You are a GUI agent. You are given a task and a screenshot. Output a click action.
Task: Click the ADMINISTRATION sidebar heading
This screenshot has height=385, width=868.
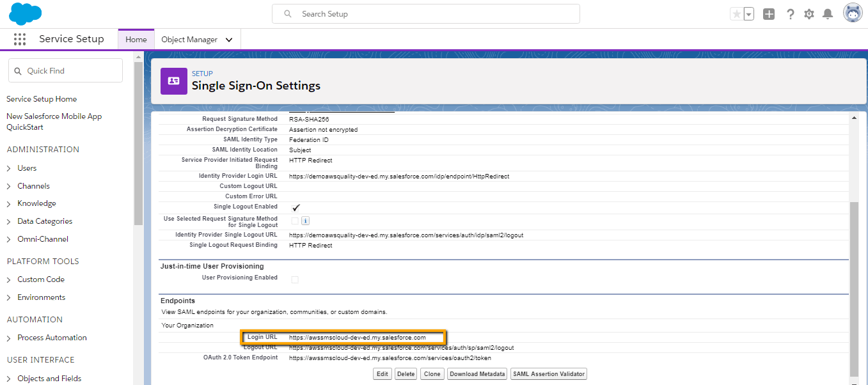pos(43,150)
